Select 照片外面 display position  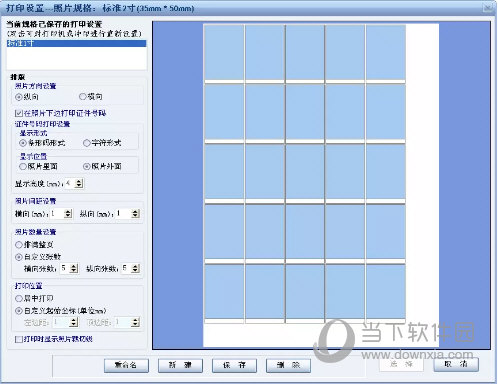click(x=87, y=166)
